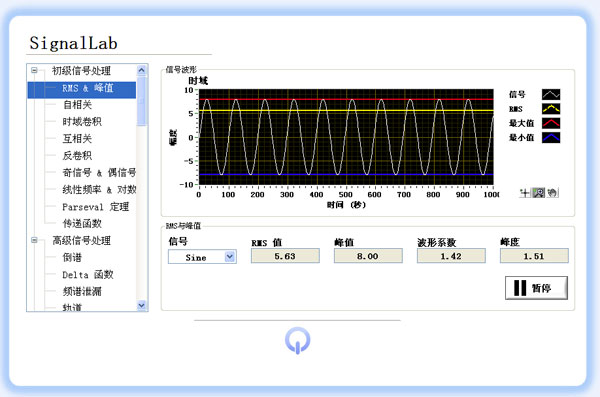Click the 最小值 legend blue swatch

551,137
